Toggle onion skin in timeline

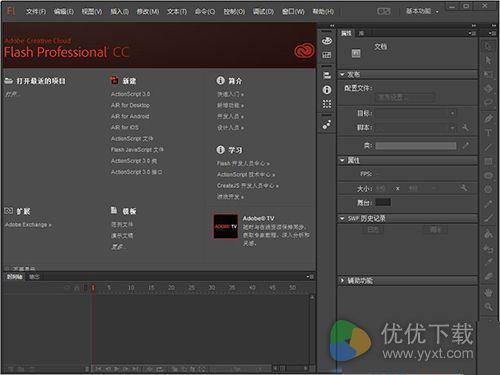pyautogui.click(x=174, y=369)
